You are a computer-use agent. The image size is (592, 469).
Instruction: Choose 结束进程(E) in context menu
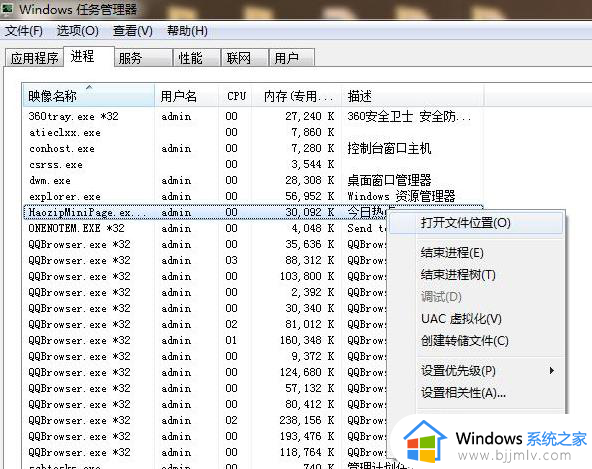476,252
